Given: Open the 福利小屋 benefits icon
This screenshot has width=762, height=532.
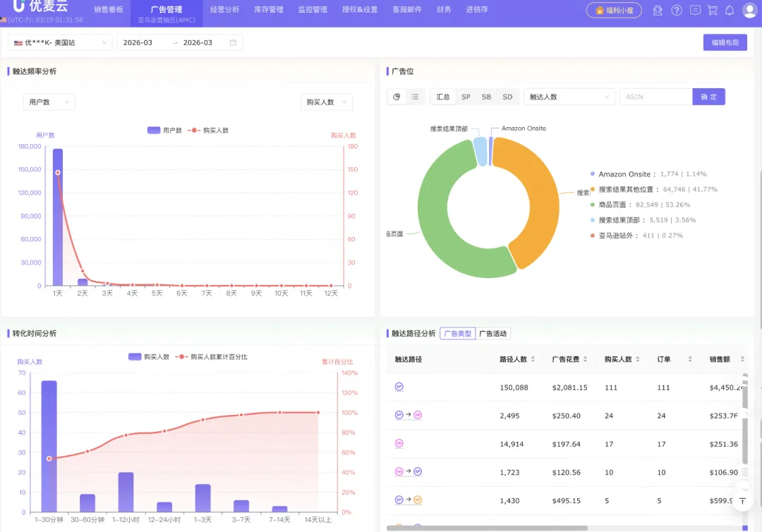Looking at the screenshot, I should click(614, 10).
